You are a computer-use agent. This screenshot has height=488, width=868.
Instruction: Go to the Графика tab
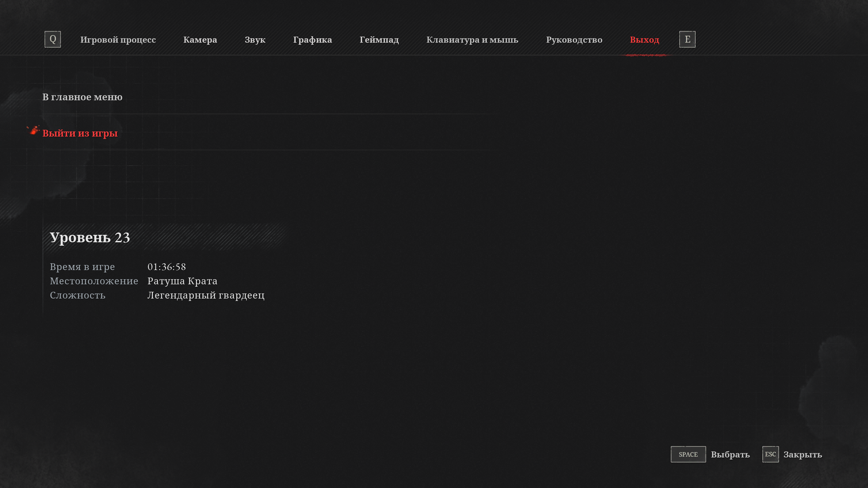(312, 40)
